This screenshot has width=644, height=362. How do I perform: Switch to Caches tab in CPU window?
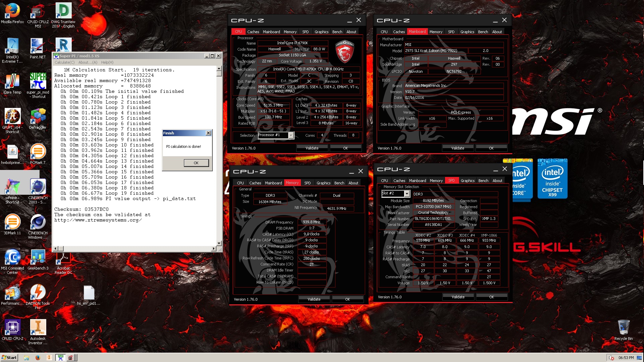click(x=253, y=32)
